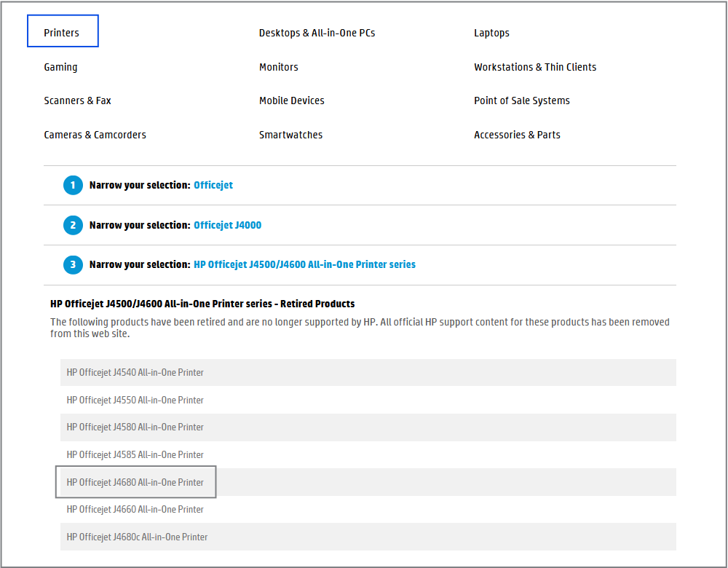The width and height of the screenshot is (728, 568).
Task: Open HP Officejet J4500/J4600 series link
Action: coord(304,264)
